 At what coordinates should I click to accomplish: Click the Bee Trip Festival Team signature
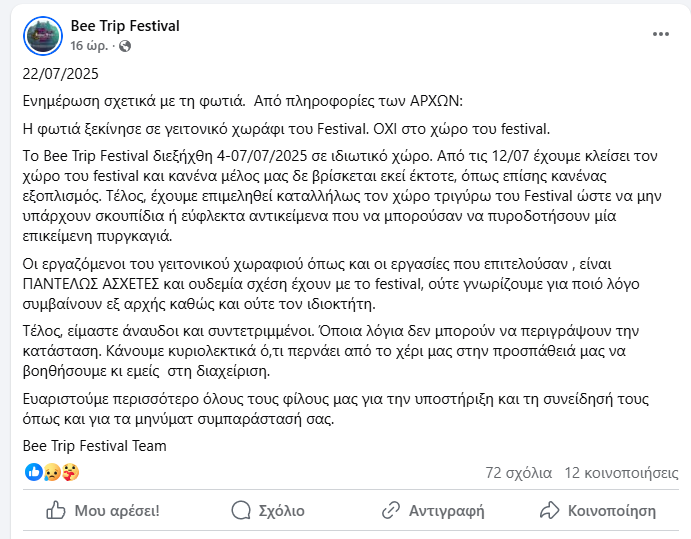pyautogui.click(x=94, y=446)
